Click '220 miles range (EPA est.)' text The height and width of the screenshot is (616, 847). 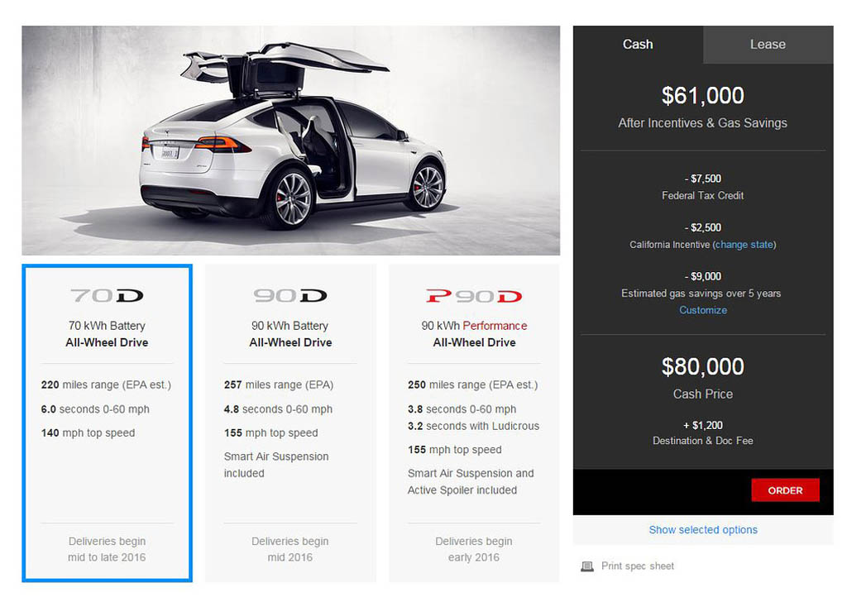(106, 385)
